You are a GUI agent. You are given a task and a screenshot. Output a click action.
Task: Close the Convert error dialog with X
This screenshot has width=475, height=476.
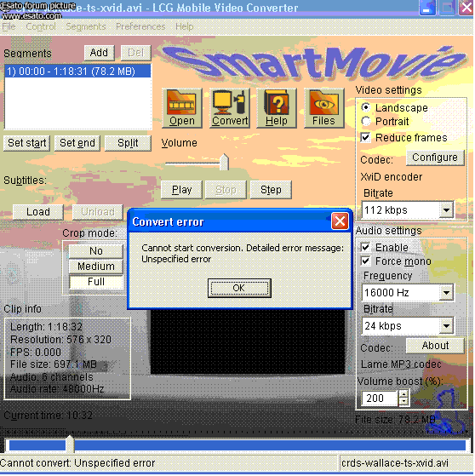pos(340,221)
